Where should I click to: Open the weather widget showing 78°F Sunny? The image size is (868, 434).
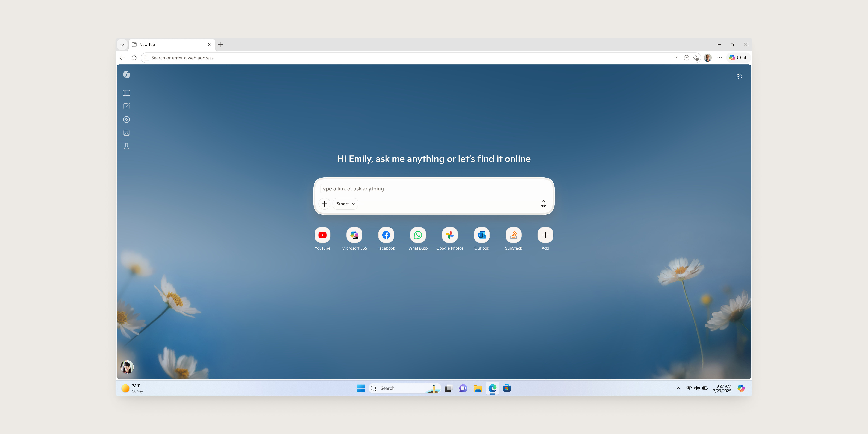point(132,389)
